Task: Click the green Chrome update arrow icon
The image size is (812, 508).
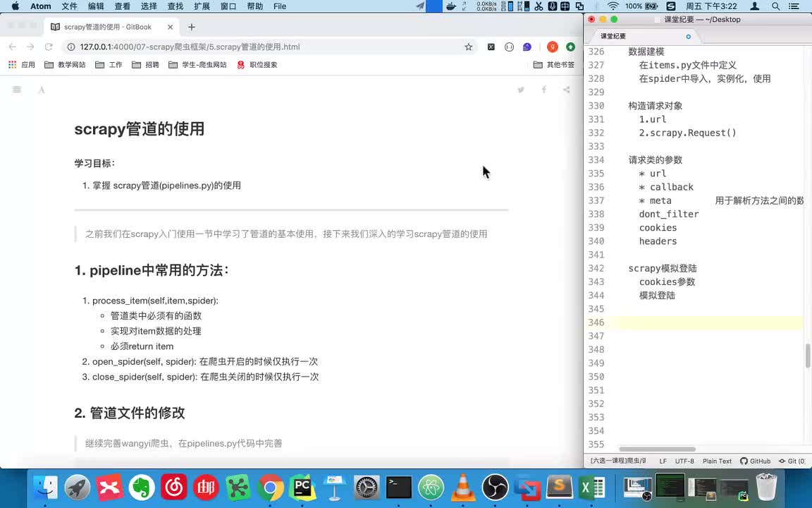Action: (x=570, y=47)
